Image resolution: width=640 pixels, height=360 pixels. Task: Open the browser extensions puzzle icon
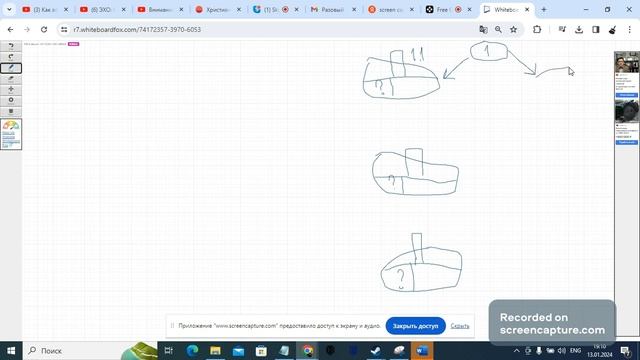(537, 29)
